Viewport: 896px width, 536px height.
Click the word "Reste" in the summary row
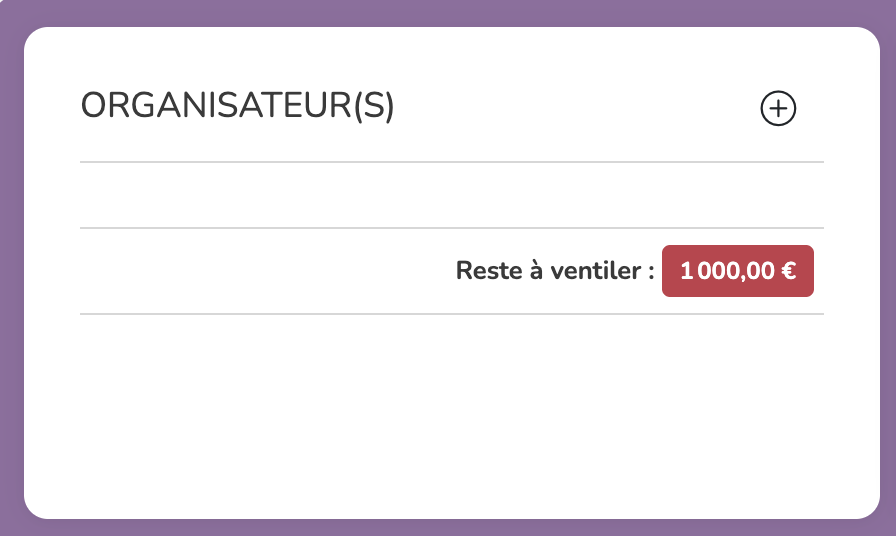(484, 271)
